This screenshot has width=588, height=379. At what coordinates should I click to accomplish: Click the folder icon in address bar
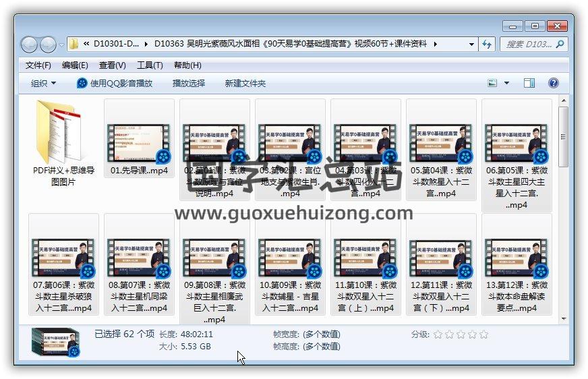point(74,44)
